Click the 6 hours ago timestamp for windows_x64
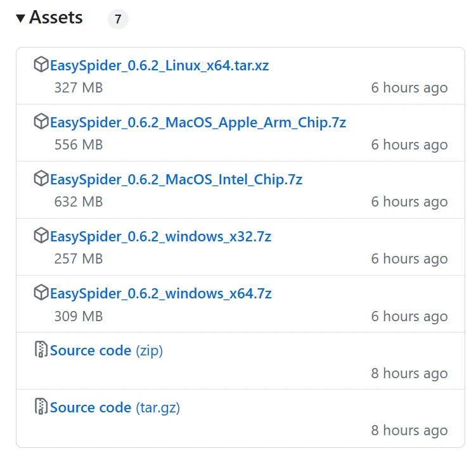This screenshot has height=458, width=476. pos(409,316)
